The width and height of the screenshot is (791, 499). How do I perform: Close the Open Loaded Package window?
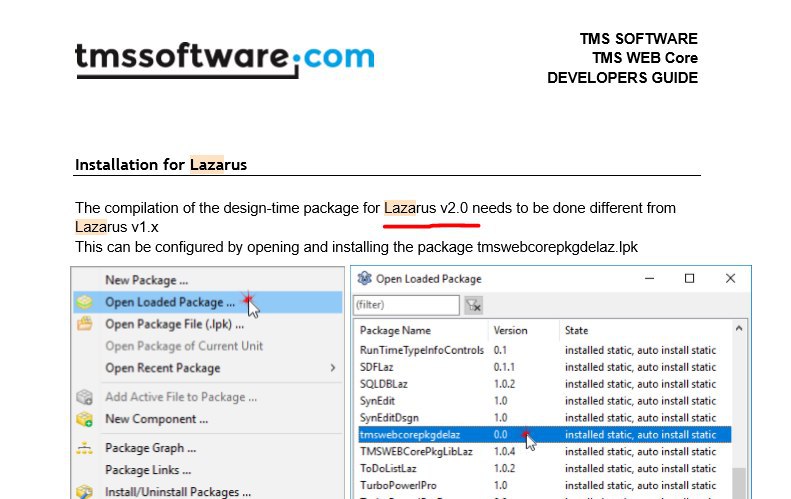[x=730, y=279]
